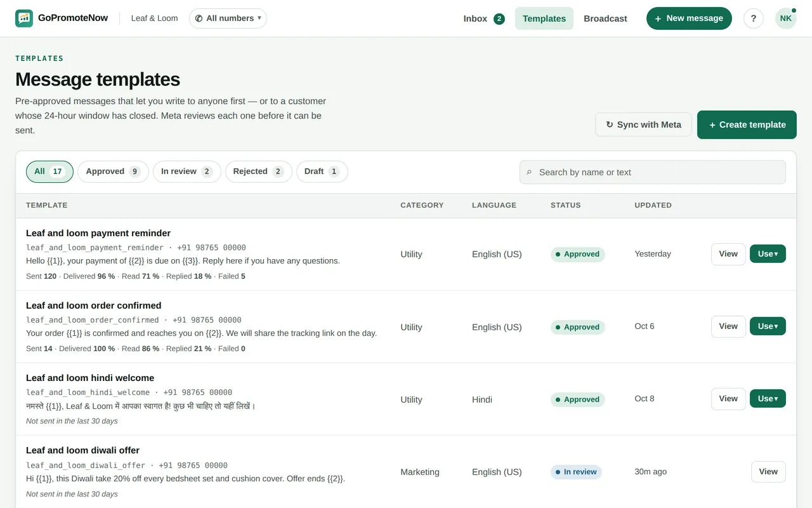Filter templates by Approved
This screenshot has width=812, height=508.
coord(113,171)
